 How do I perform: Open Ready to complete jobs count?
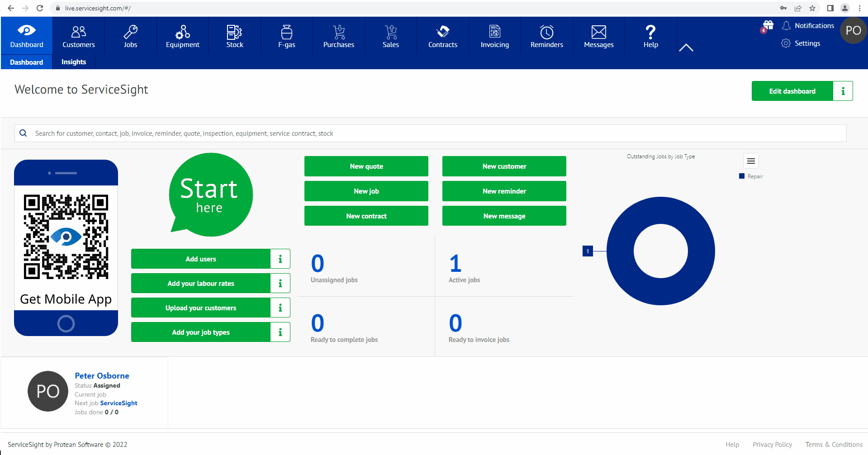(x=318, y=323)
